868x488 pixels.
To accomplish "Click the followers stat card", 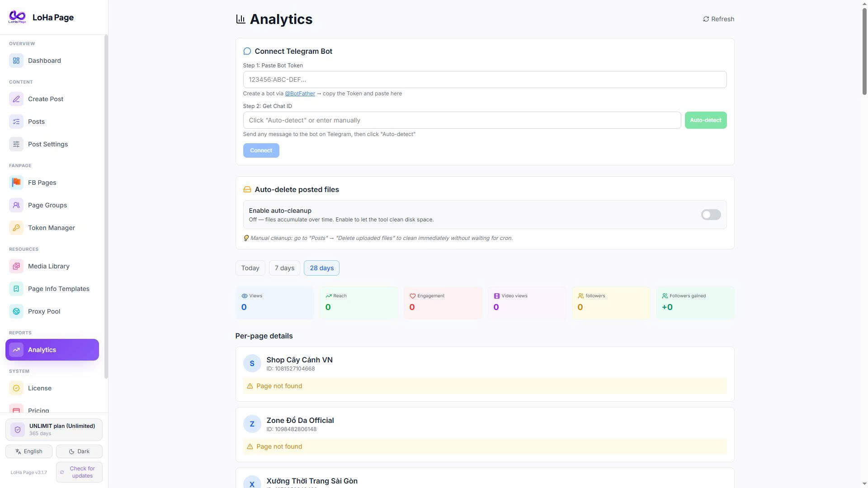I will click(611, 303).
